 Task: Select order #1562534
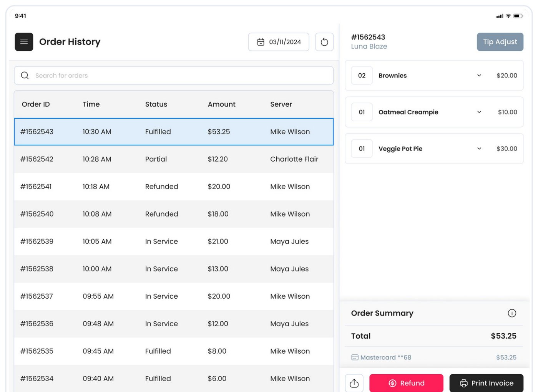pos(174,379)
